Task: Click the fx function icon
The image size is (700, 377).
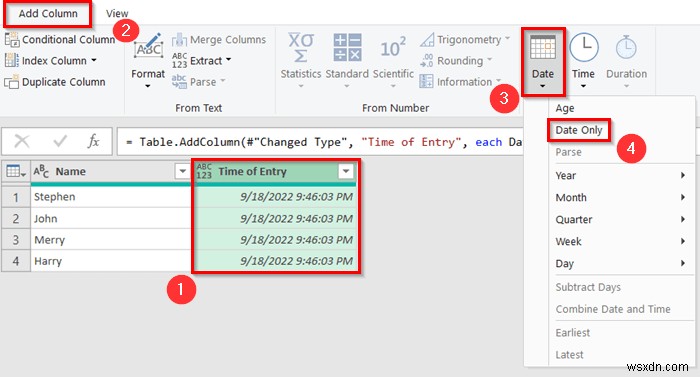Action: click(93, 142)
